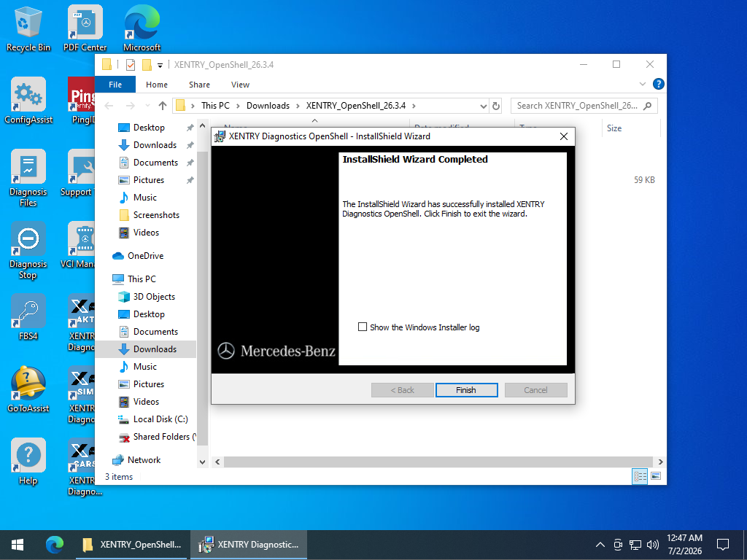
Task: Open the address bar history dropdown
Action: [x=484, y=106]
